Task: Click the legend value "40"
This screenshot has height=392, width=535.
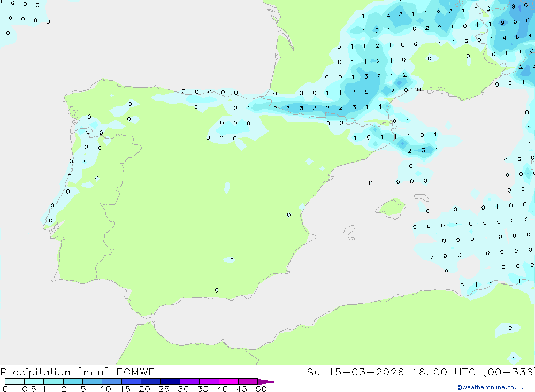Action: pyautogui.click(x=223, y=389)
